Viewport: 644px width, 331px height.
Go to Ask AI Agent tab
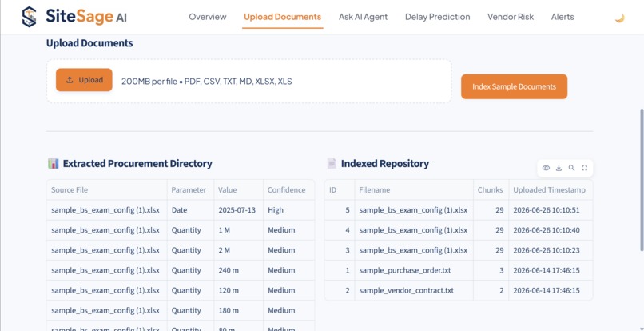(363, 17)
